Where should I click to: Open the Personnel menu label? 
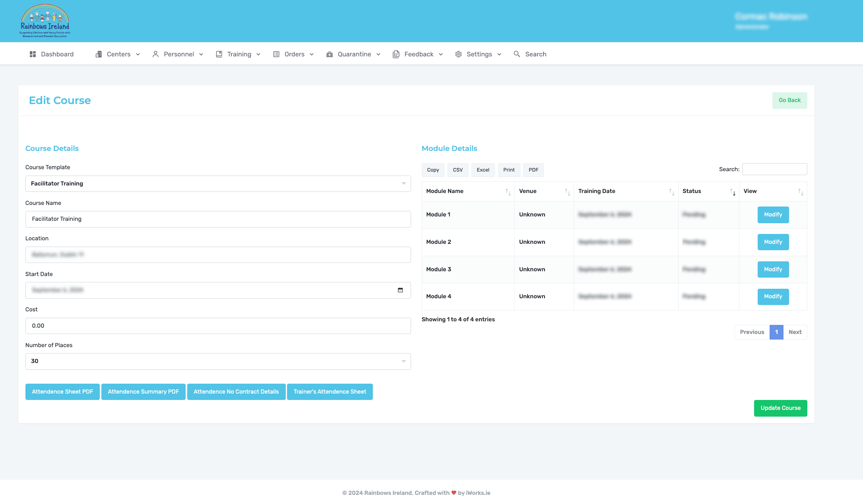point(179,54)
